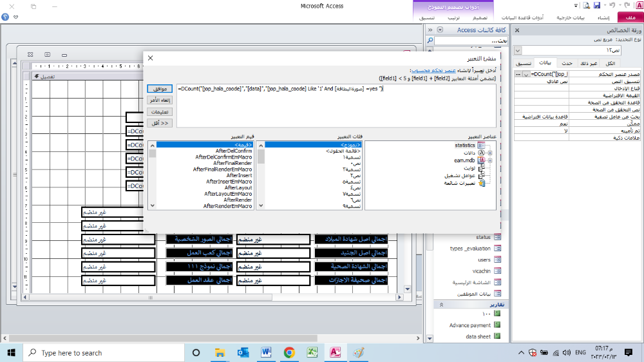Open the نص١٢ control selector dropdown
Viewport: 644px width, 362px height.
point(518,50)
